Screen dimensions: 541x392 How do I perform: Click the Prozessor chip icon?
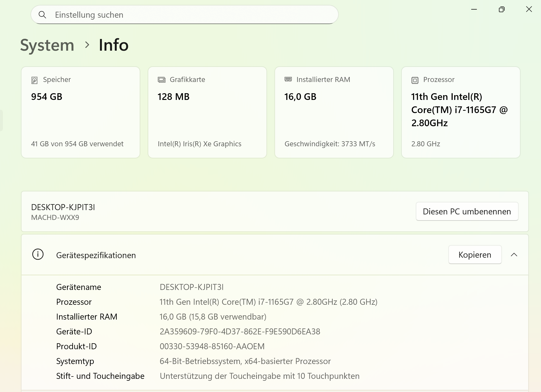click(415, 80)
